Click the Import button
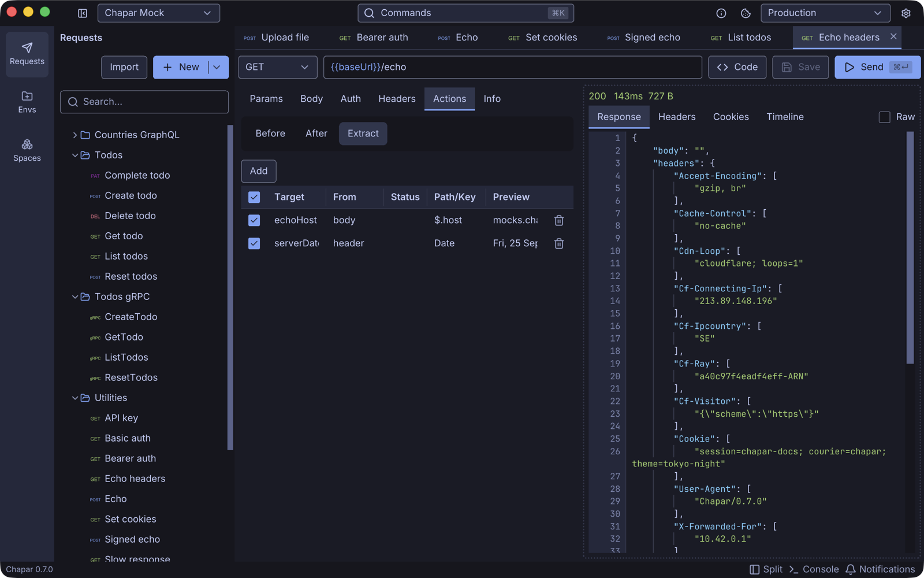 pos(124,67)
